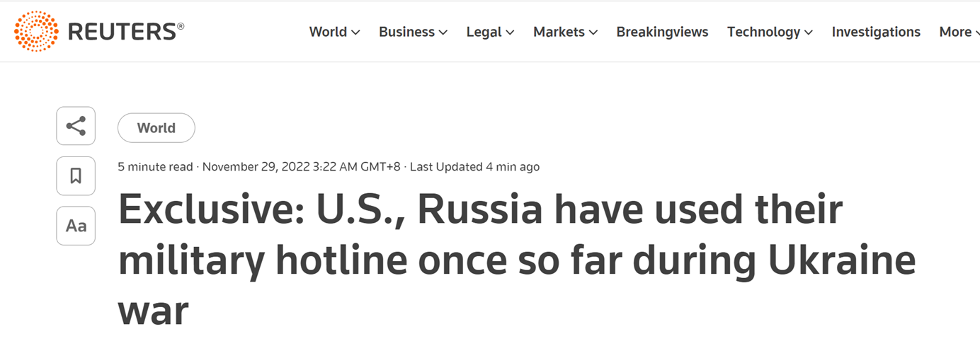The image size is (980, 346).
Task: Open the More navigation label
Action: pyautogui.click(x=955, y=32)
